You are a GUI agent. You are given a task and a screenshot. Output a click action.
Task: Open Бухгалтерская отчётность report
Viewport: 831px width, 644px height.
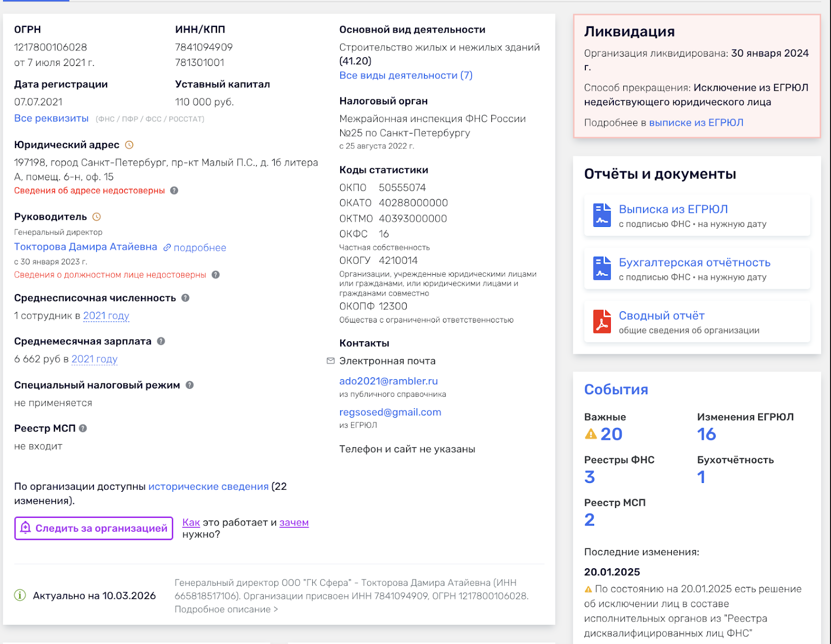(694, 263)
